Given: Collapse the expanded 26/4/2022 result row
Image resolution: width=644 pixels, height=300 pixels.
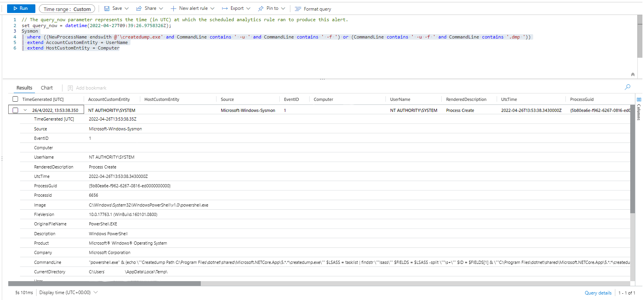Looking at the screenshot, I should pos(25,110).
